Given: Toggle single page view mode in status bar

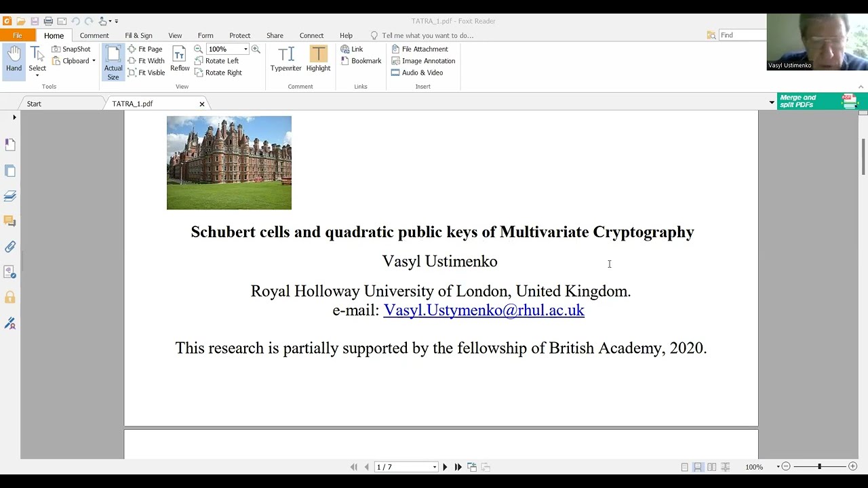Looking at the screenshot, I should tap(684, 467).
